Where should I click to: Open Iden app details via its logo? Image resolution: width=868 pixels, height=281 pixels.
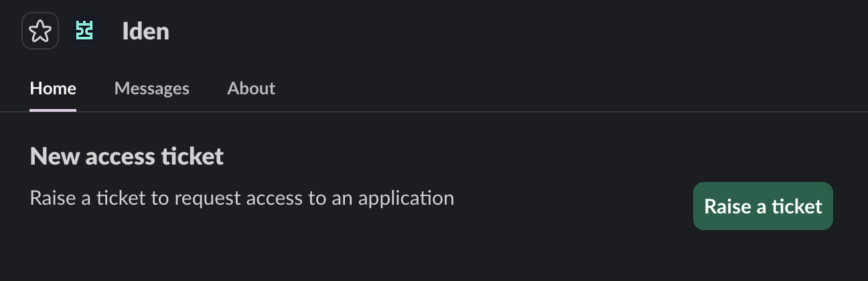tap(84, 31)
